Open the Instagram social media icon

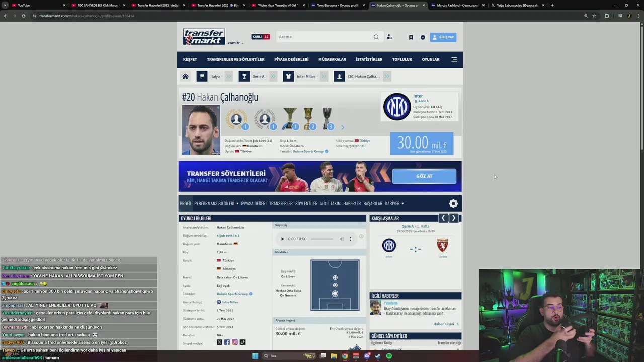[x=234, y=342]
